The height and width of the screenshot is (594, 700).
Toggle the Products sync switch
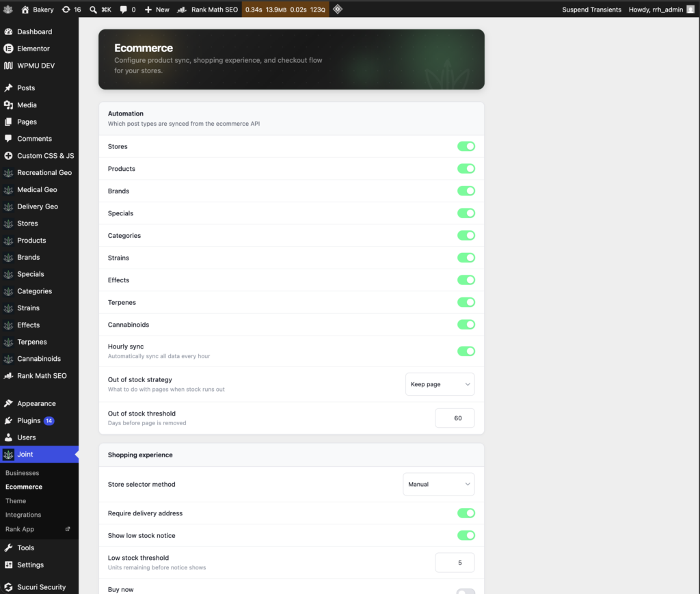point(466,169)
